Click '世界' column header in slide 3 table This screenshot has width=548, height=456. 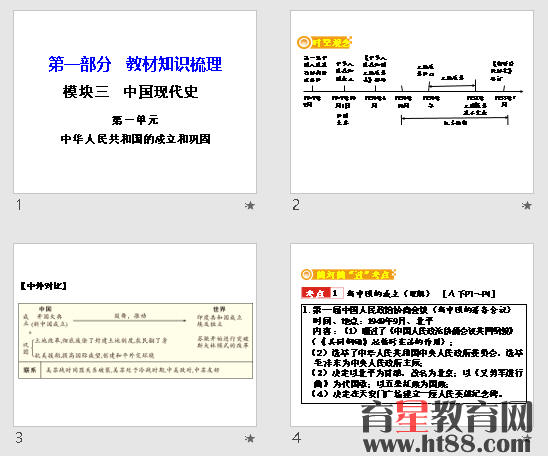[219, 309]
